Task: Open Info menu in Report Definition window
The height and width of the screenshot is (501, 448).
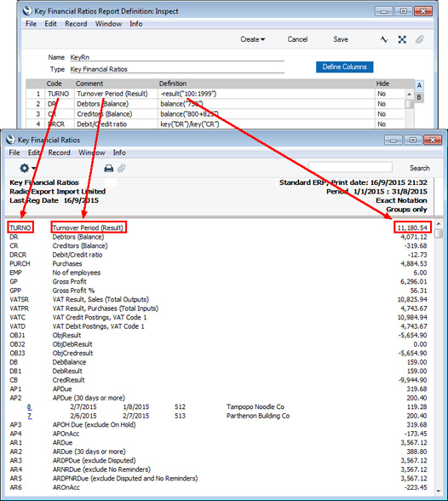Action: pyautogui.click(x=135, y=24)
